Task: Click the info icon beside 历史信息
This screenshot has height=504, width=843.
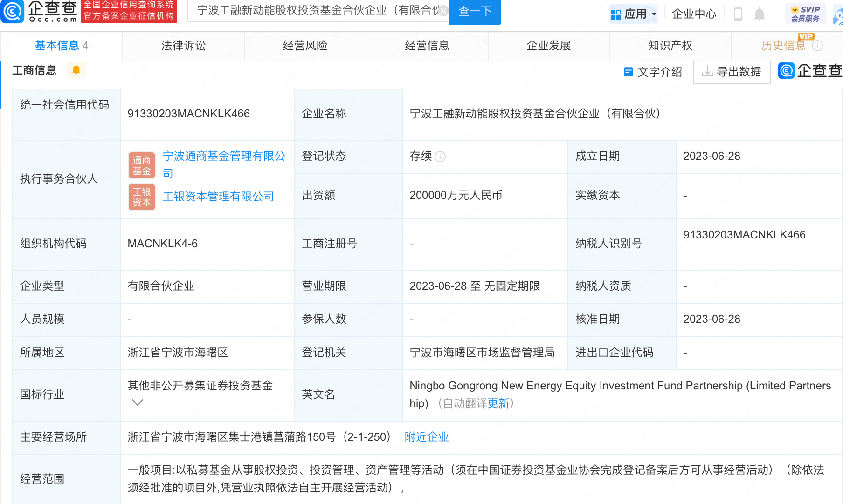Action: (x=817, y=46)
